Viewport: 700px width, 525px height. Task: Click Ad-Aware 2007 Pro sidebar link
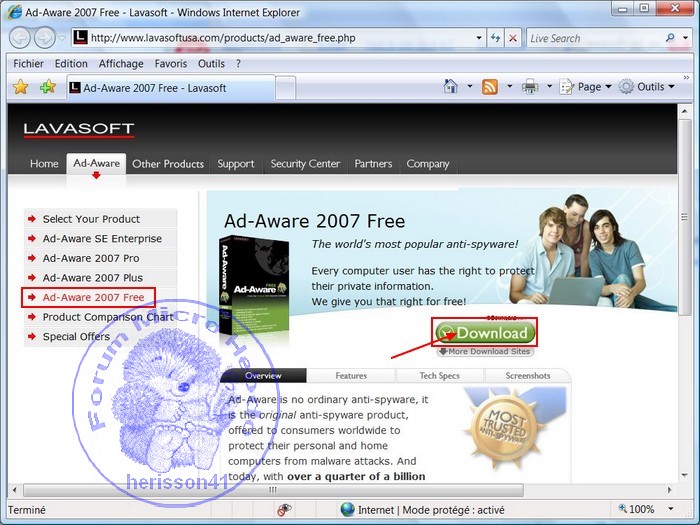(100, 258)
